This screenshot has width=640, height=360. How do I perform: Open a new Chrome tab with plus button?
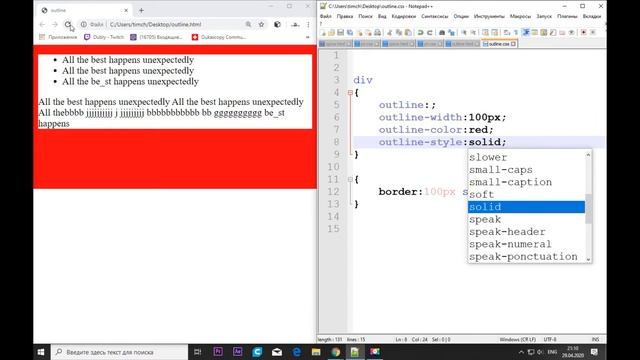(141, 10)
